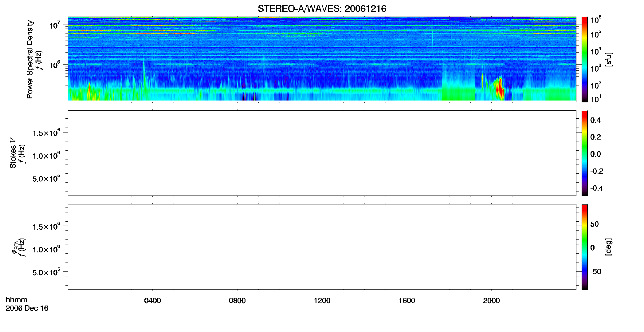Click the -0.4 label on Stokes colorbar
This screenshot has height=332, width=644.
pyautogui.click(x=597, y=188)
